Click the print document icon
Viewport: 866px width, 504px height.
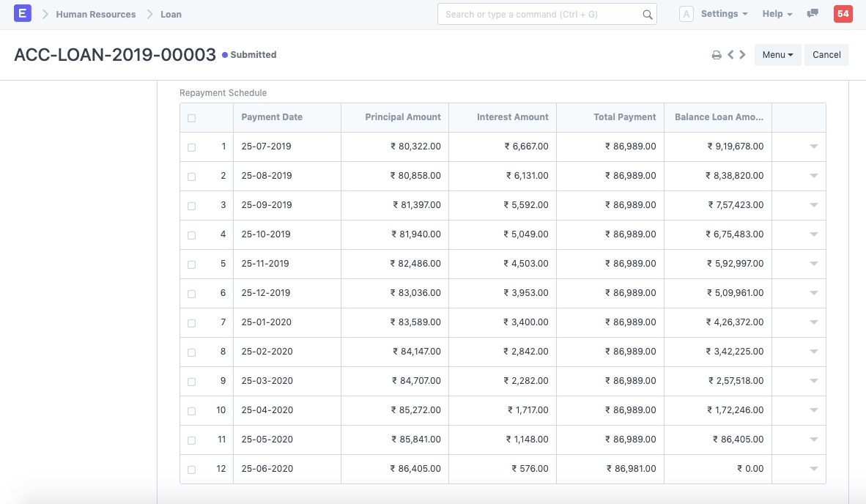click(x=717, y=55)
